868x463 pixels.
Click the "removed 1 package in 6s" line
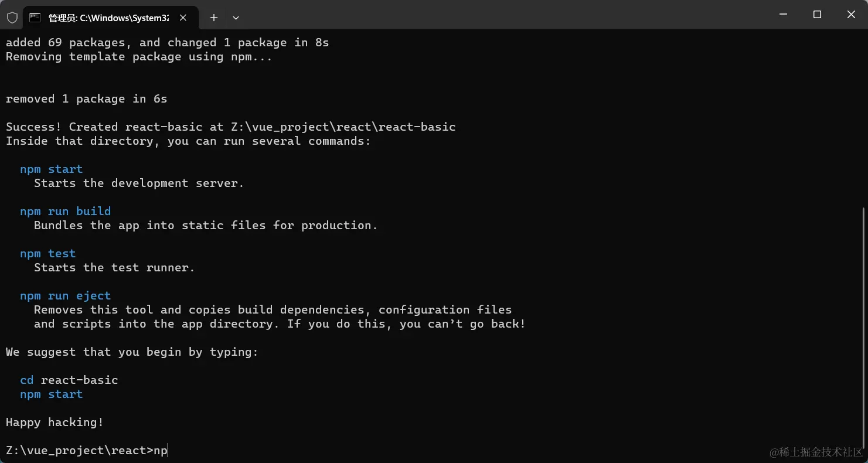pyautogui.click(x=87, y=98)
